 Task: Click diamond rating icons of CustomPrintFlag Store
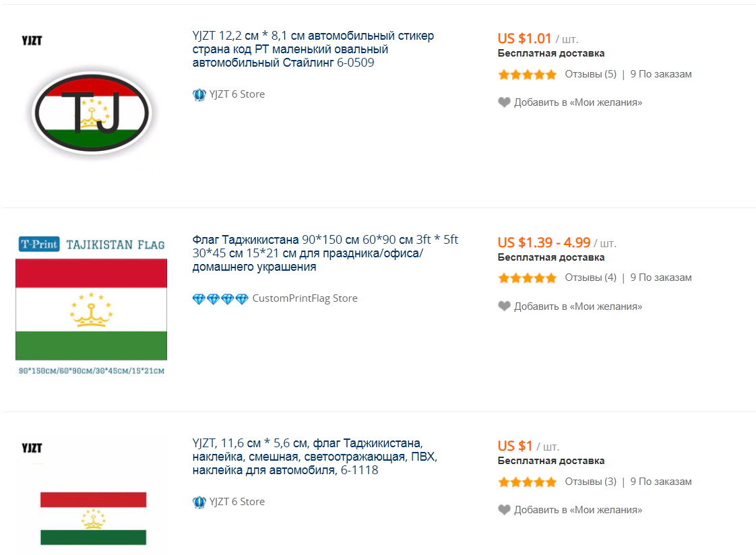coord(220,298)
